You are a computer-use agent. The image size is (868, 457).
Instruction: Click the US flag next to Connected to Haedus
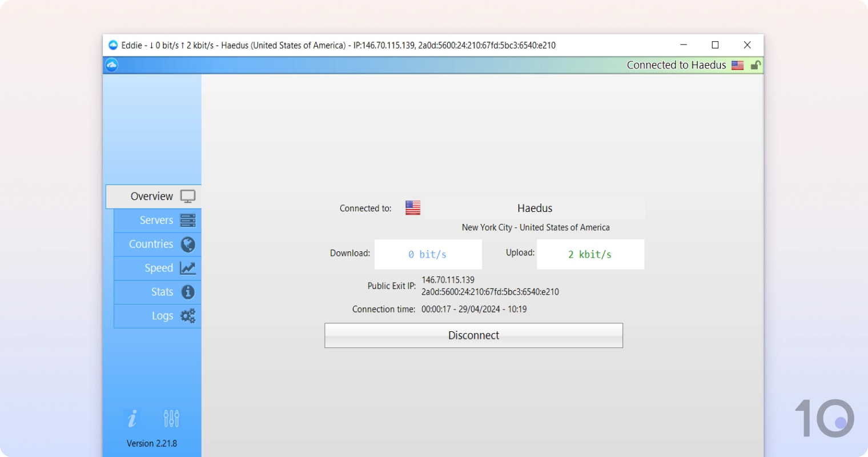point(737,65)
